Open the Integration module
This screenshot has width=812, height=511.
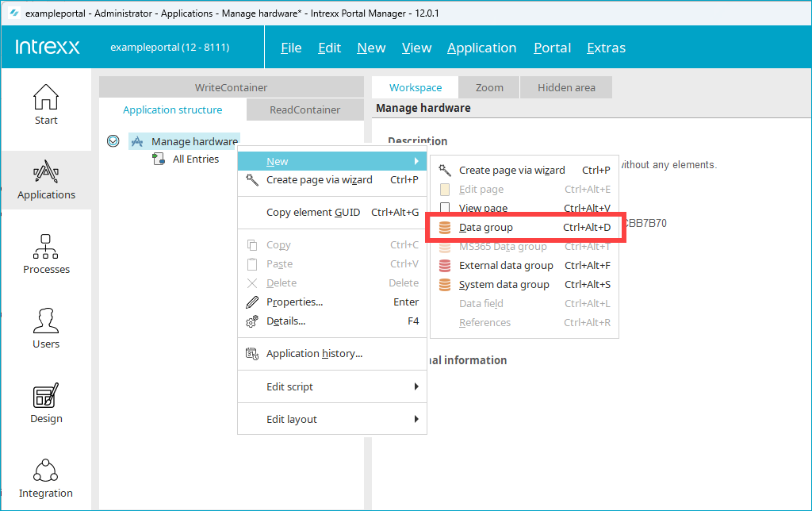click(46, 478)
